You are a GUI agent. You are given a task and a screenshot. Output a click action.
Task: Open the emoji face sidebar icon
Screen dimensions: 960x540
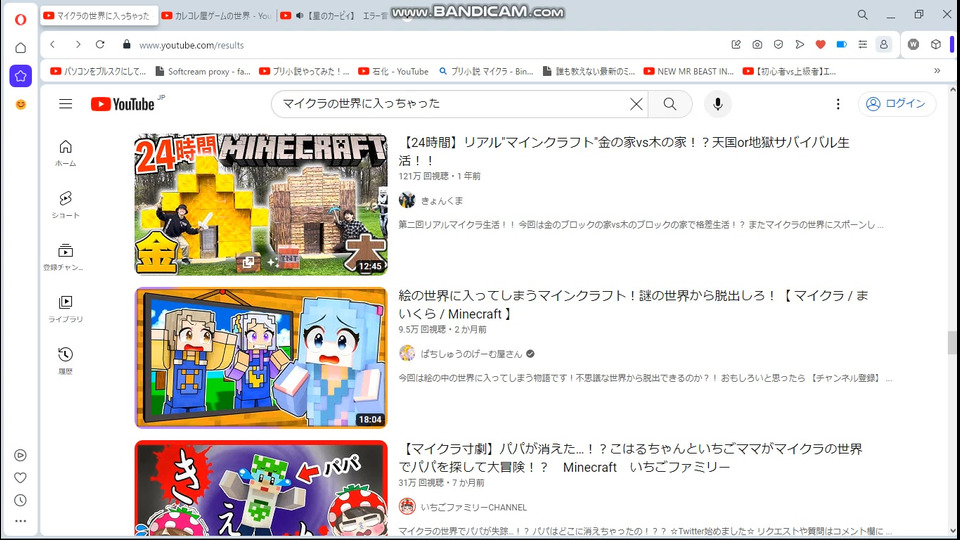point(21,105)
